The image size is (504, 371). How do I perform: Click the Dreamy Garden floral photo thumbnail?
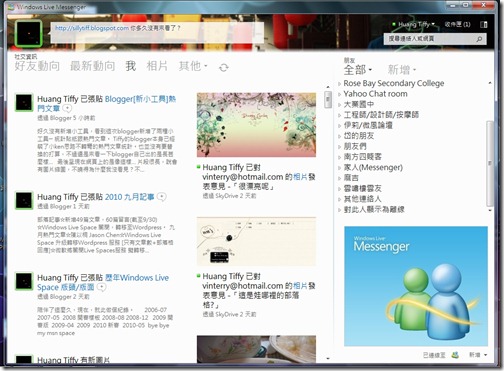[256, 125]
